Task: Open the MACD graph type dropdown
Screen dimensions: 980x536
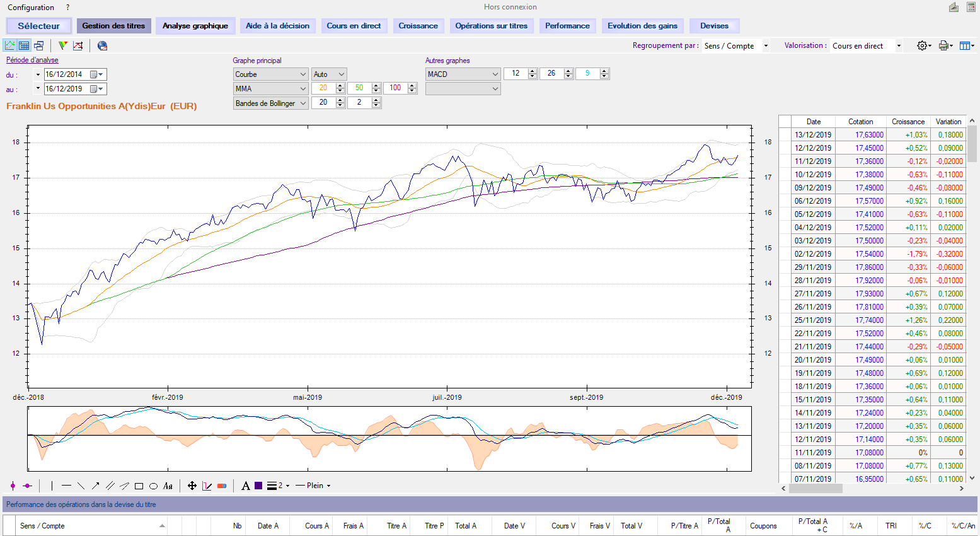Action: (x=495, y=74)
